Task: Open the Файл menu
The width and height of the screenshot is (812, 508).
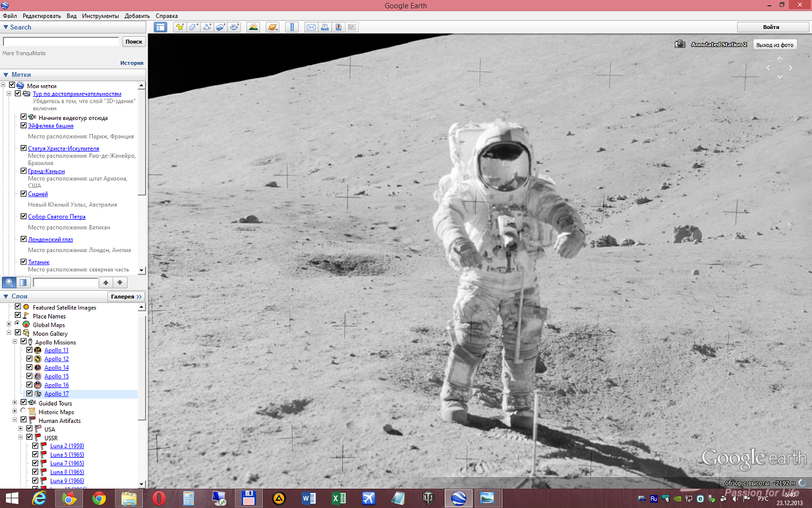Action: point(10,15)
